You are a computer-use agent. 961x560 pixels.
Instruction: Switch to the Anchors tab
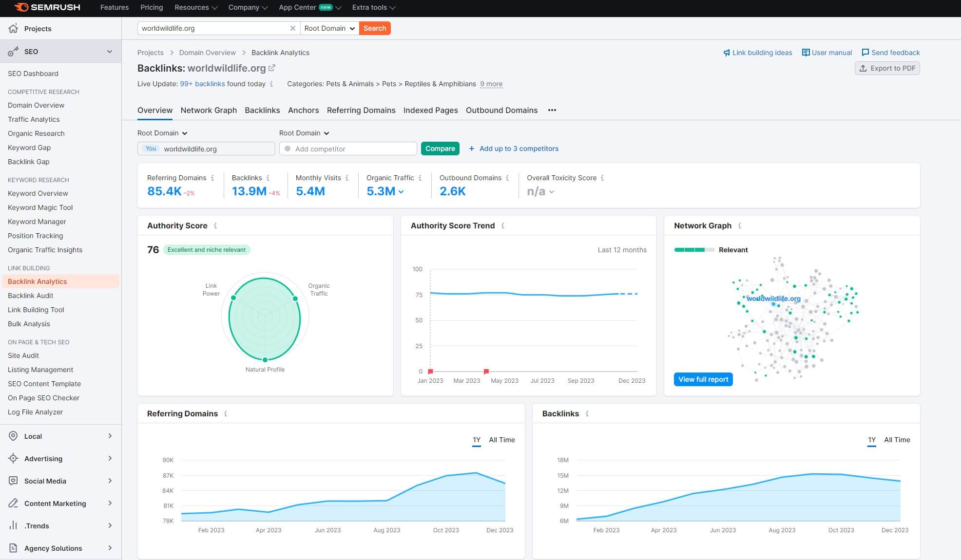click(303, 110)
